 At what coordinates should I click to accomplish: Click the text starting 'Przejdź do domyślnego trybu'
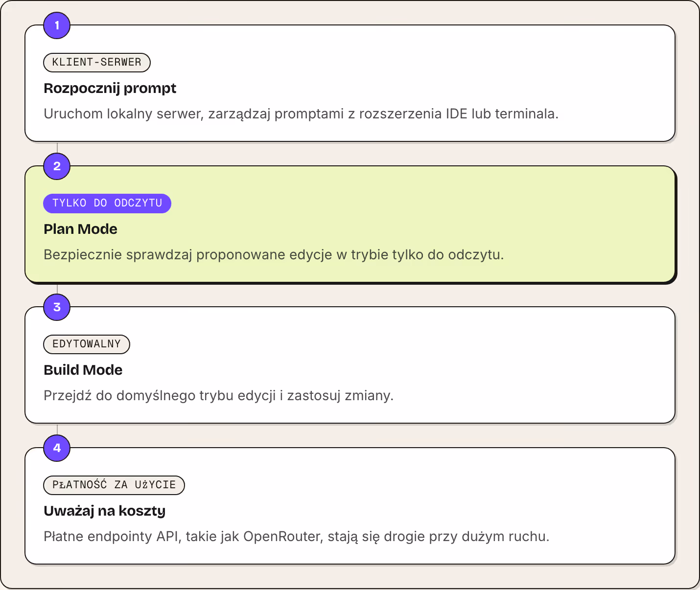219,395
